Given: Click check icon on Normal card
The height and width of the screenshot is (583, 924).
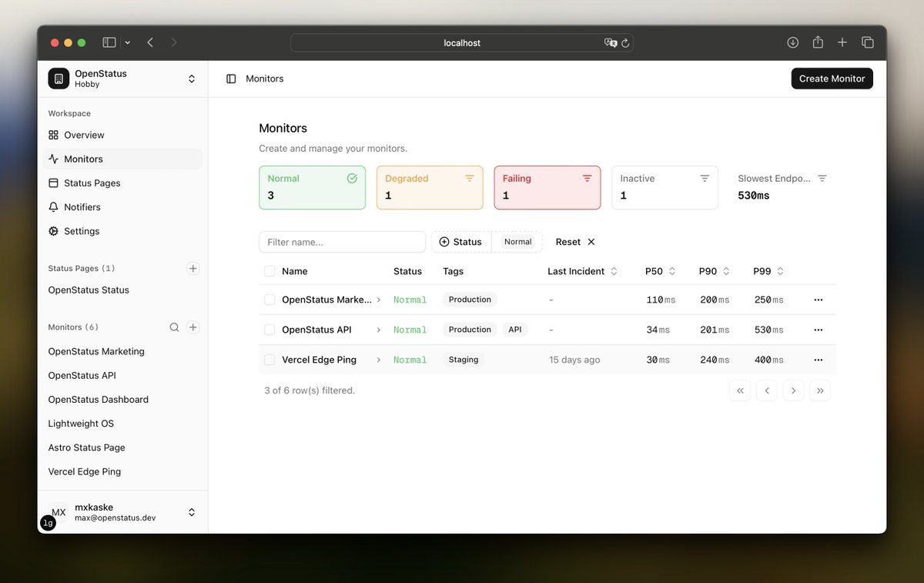Looking at the screenshot, I should [x=352, y=178].
